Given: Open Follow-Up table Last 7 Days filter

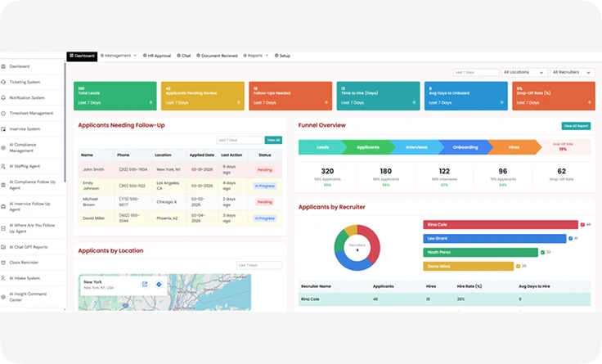Looking at the screenshot, I should pos(239,140).
